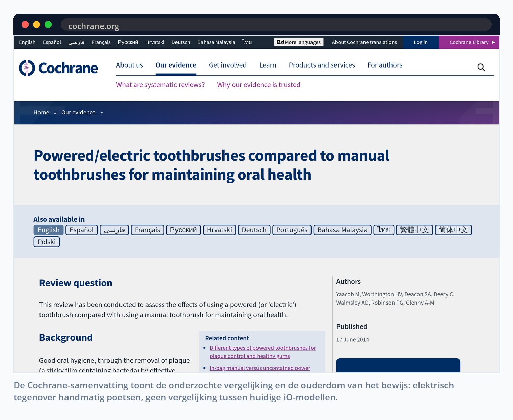Open the Cochrane Library link
Screen dimensions: 513x420
[x=469, y=42]
